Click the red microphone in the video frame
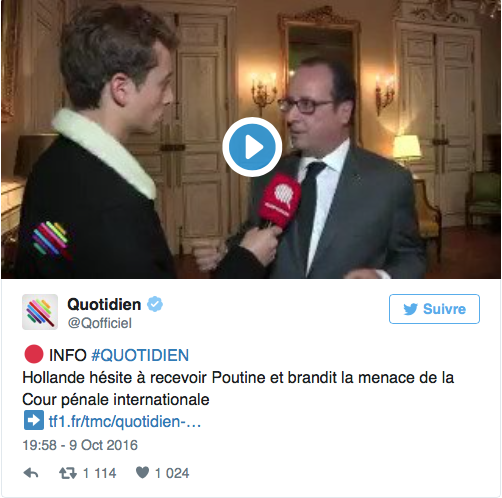Image resolution: width=502 pixels, height=498 pixels. 280,201
